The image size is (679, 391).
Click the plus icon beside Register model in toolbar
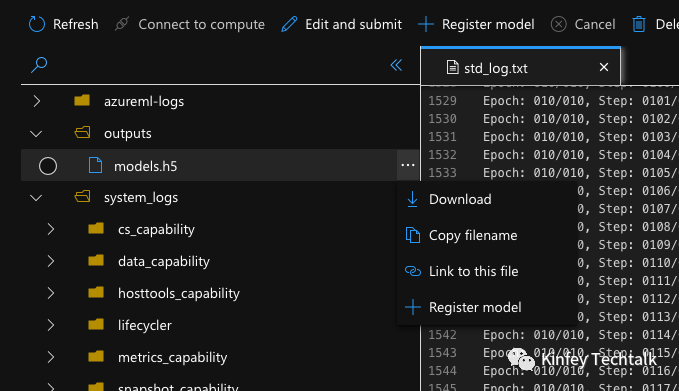point(426,24)
